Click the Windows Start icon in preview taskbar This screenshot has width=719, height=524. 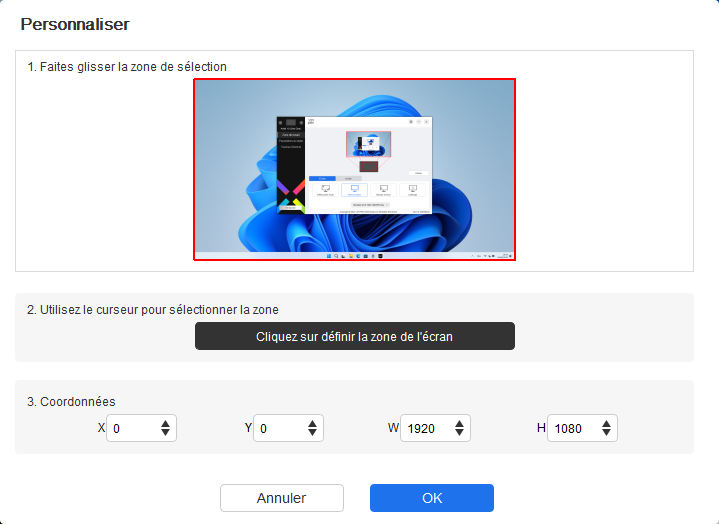click(328, 256)
